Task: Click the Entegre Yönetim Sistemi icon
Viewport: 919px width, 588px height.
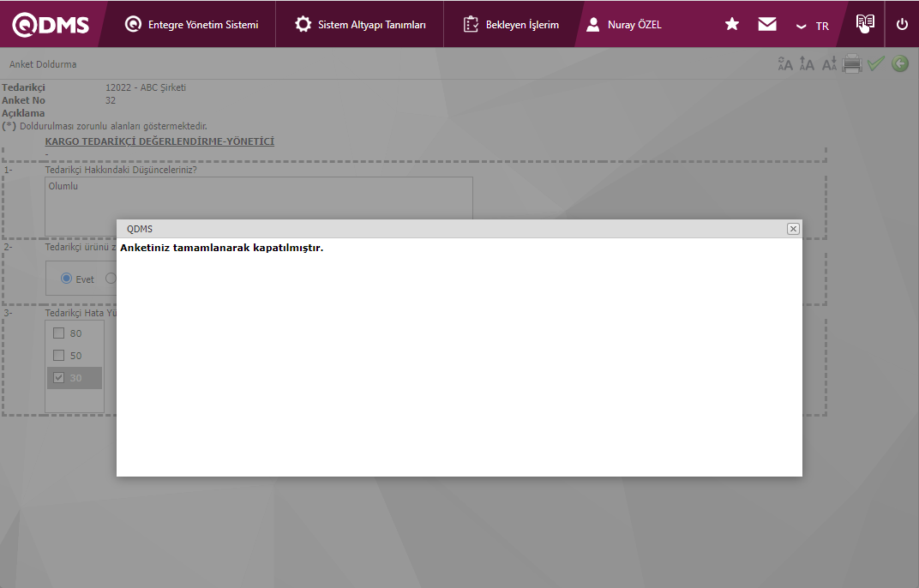Action: [x=133, y=24]
